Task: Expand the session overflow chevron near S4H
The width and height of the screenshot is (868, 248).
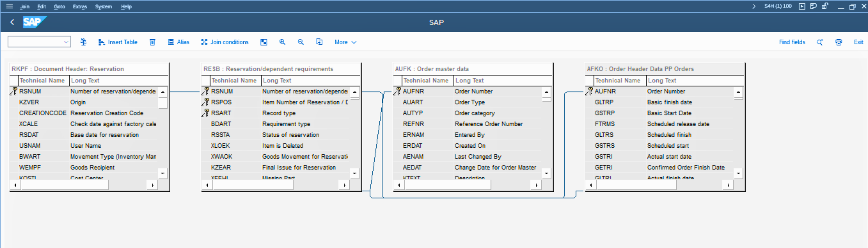Action: [754, 6]
